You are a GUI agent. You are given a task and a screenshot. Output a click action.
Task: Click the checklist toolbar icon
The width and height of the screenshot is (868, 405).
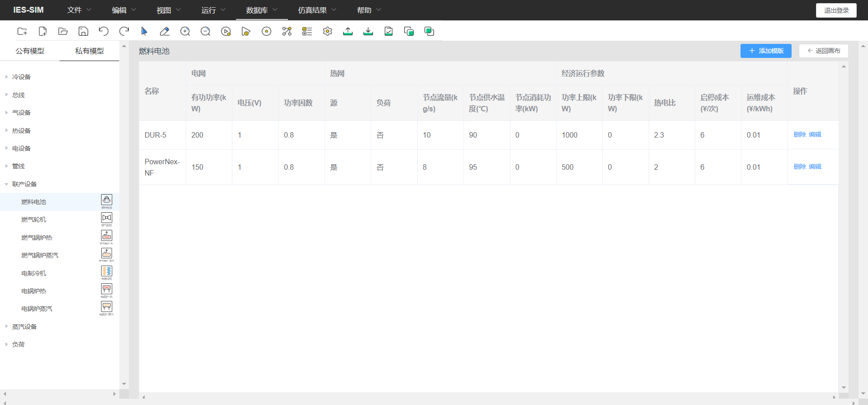[307, 31]
